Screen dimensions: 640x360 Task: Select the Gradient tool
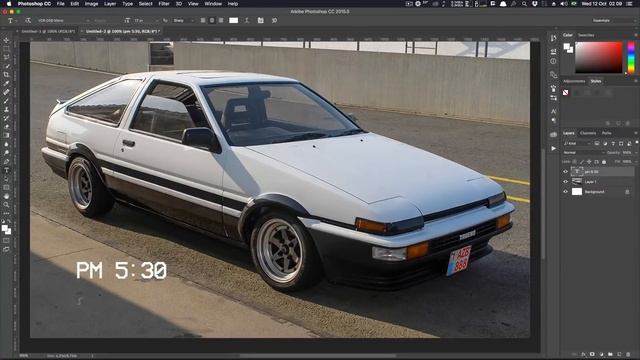click(6, 135)
